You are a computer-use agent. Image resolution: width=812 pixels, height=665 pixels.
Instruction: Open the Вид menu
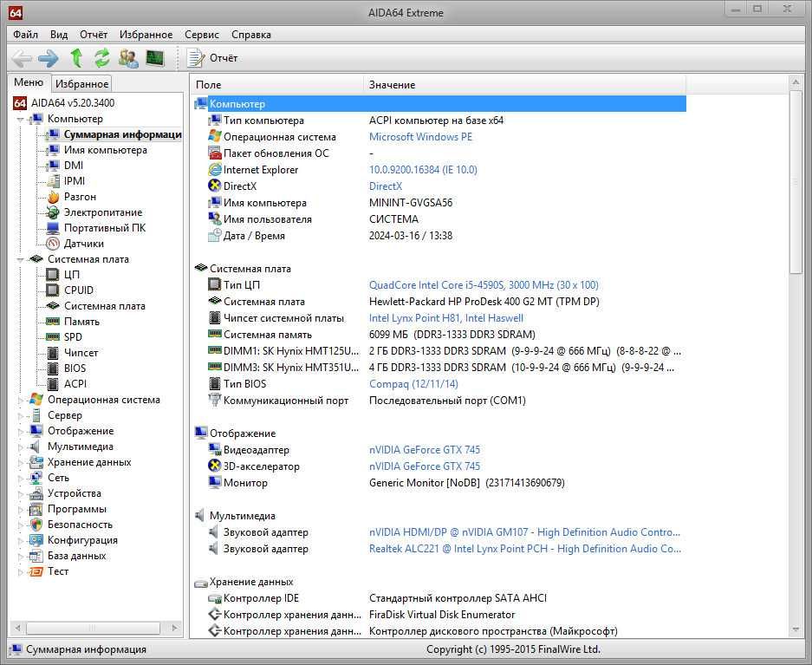coord(59,35)
